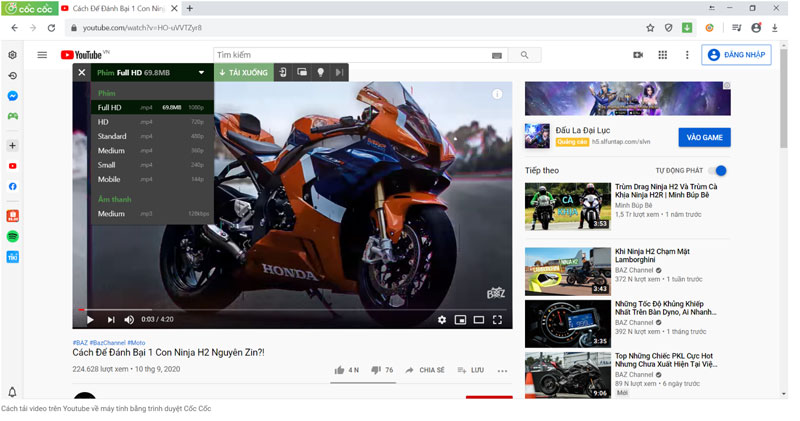Add a new sidebar shortcut with plus

[13, 146]
